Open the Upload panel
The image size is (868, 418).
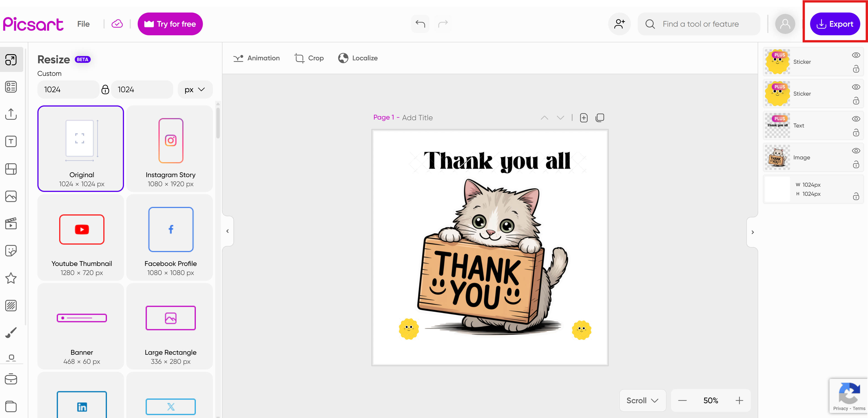(11, 114)
